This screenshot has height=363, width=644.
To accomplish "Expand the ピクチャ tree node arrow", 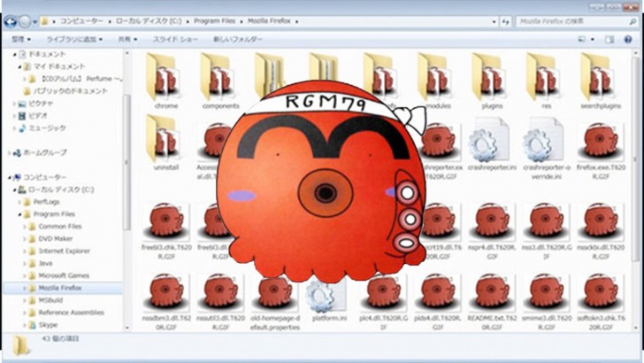I will [14, 104].
